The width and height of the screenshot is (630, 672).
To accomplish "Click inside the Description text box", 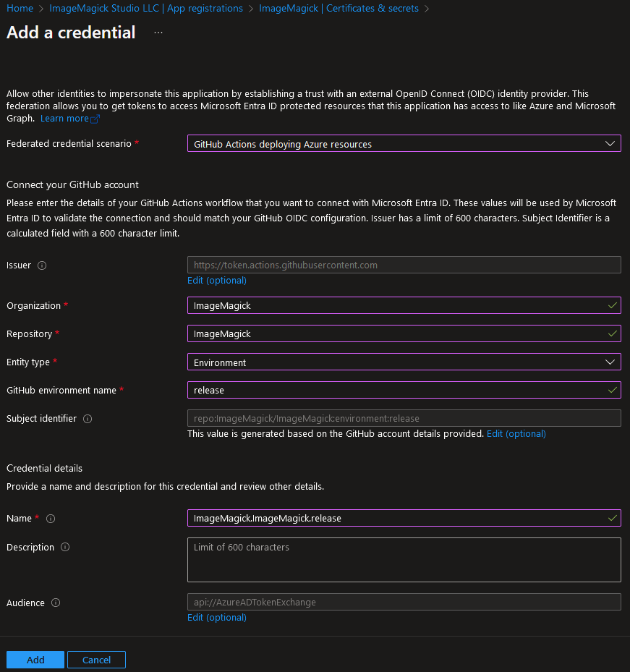I will (x=404, y=559).
